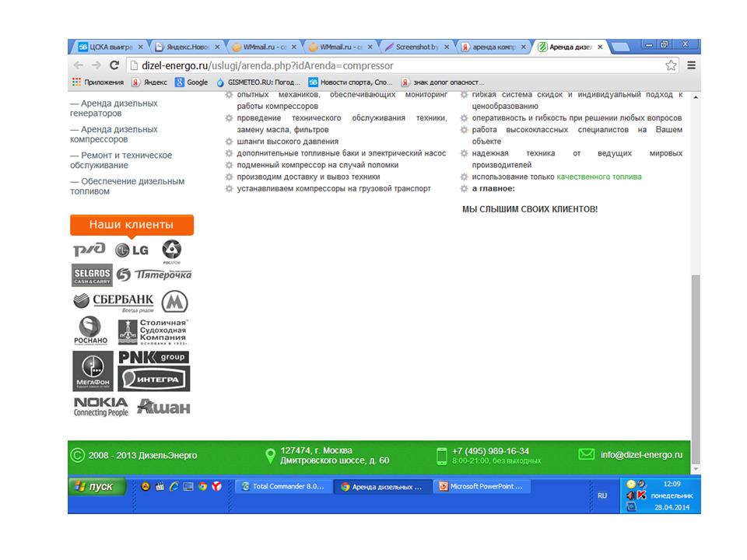Open the Google bookmark
747x560 pixels.
(x=191, y=82)
